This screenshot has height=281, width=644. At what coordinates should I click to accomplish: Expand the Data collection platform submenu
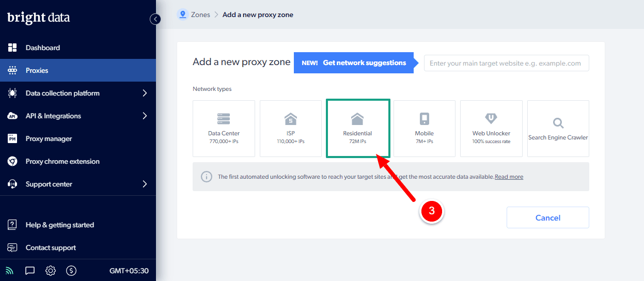coord(145,93)
